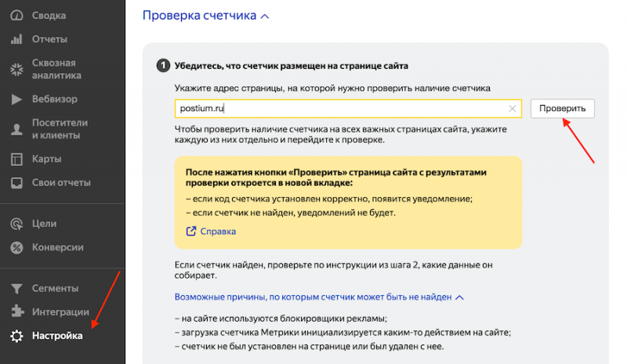Click the Цели target icon

click(16, 224)
